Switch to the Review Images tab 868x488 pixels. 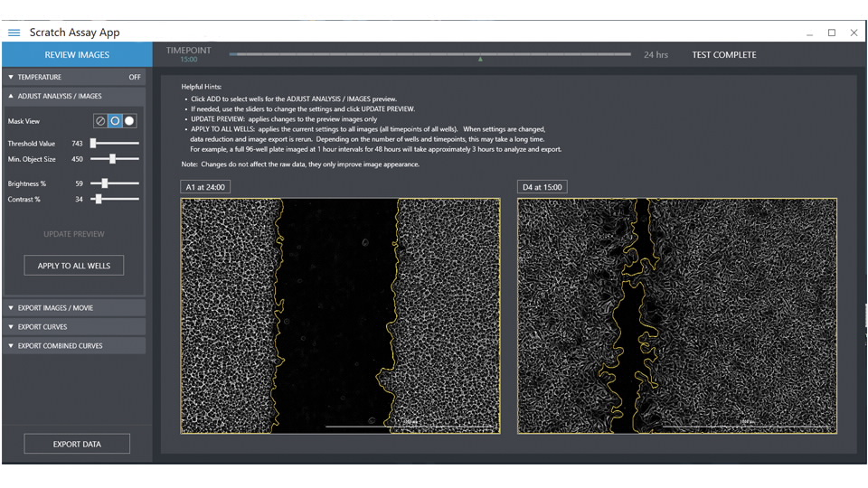click(77, 55)
